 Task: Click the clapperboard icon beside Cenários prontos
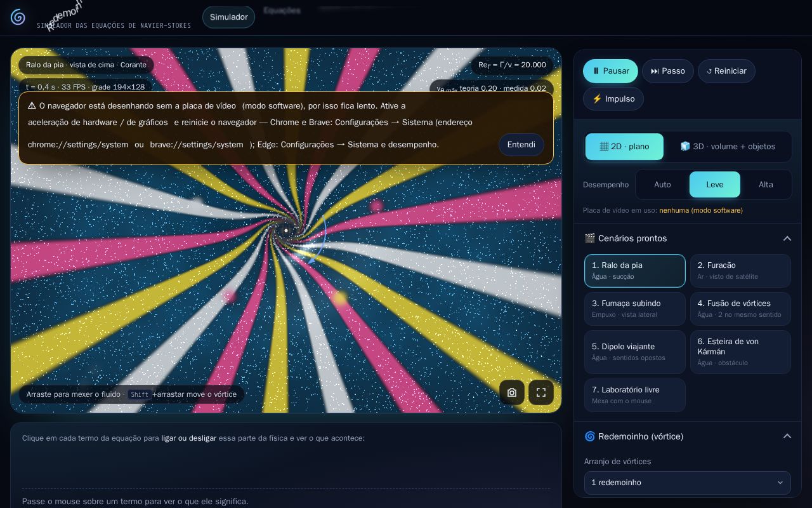pyautogui.click(x=590, y=238)
